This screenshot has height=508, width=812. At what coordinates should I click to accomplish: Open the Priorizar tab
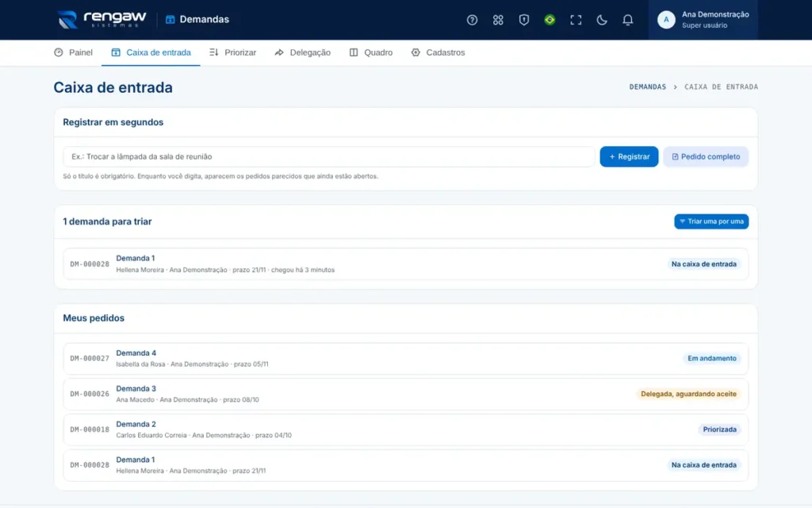coord(232,52)
